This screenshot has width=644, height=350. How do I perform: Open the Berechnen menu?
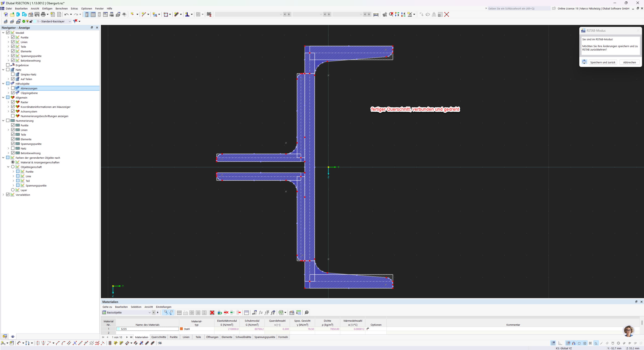pos(61,8)
